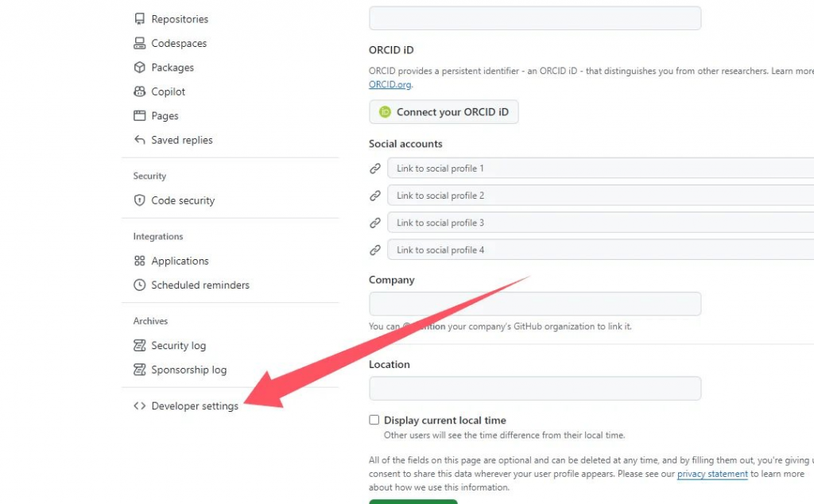Go to Sponsorship log
The height and width of the screenshot is (504, 814).
coord(188,370)
